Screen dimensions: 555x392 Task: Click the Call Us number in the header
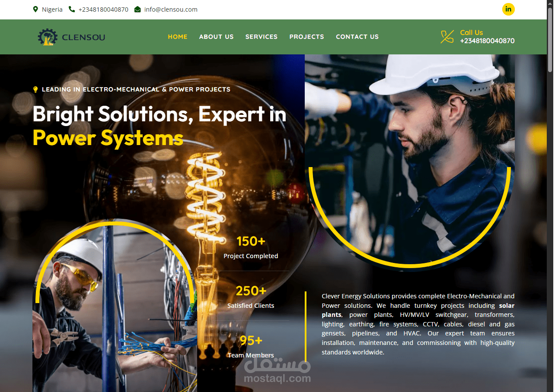click(x=487, y=41)
